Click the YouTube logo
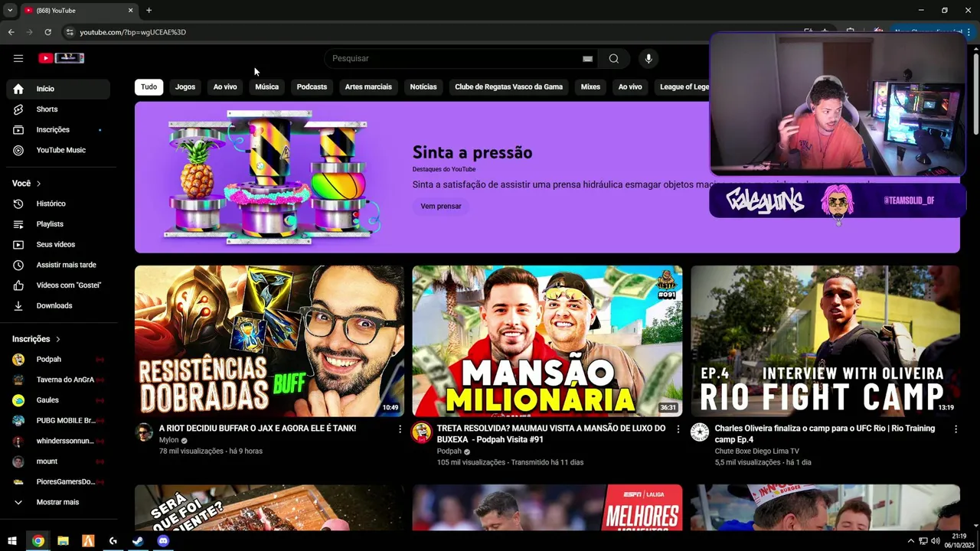980x551 pixels. tap(60, 58)
